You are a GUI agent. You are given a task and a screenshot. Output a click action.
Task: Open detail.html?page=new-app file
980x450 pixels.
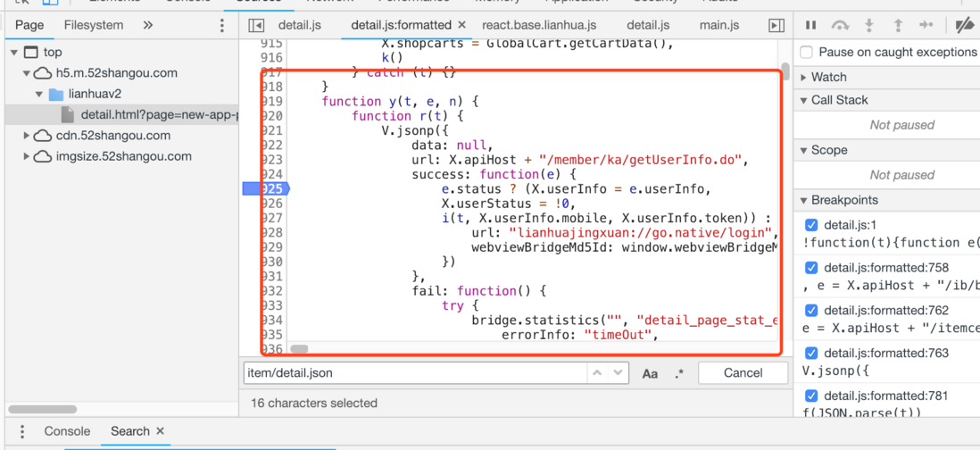[159, 115]
